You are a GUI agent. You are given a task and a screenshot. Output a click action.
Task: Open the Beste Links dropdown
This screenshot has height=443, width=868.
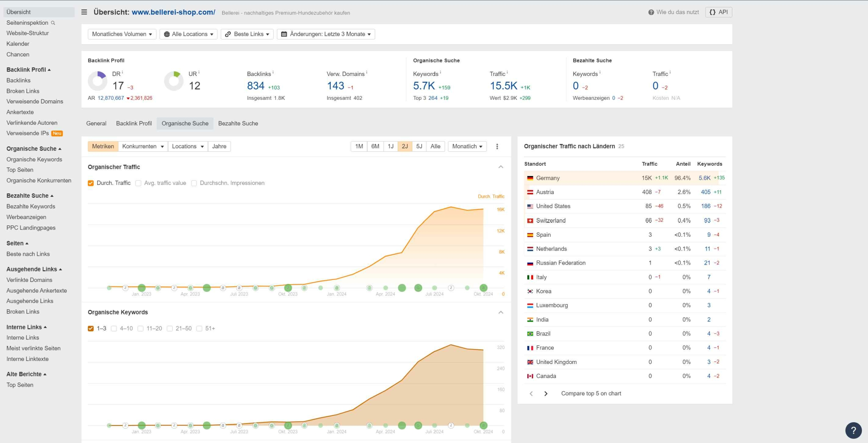click(247, 34)
